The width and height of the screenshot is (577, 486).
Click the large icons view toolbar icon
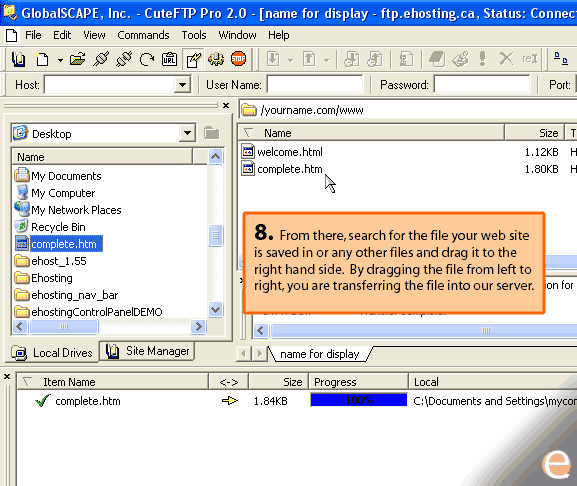coord(561,59)
